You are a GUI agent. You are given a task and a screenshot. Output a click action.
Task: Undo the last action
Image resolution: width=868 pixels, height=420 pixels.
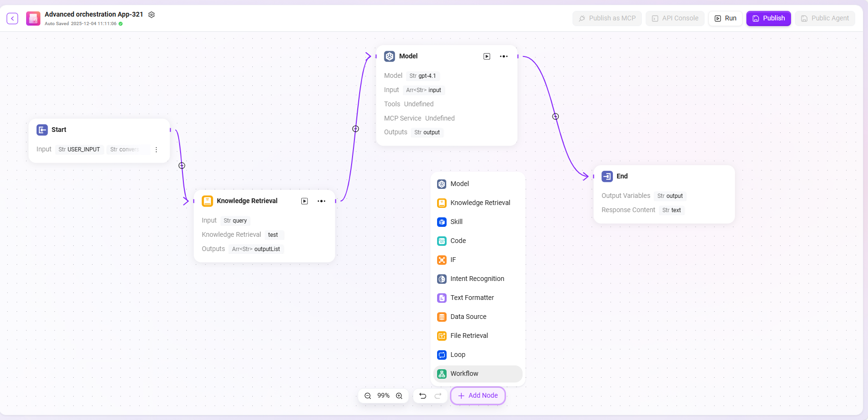pos(422,396)
